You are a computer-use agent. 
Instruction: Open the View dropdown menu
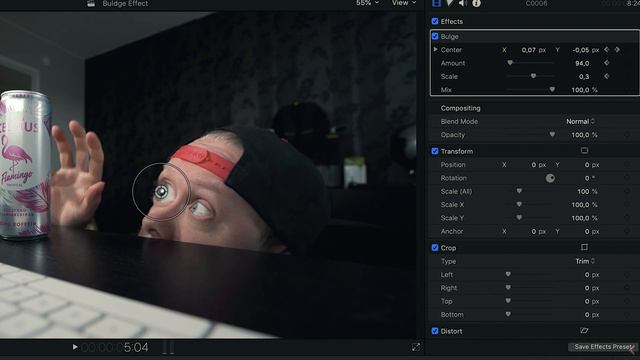404,3
